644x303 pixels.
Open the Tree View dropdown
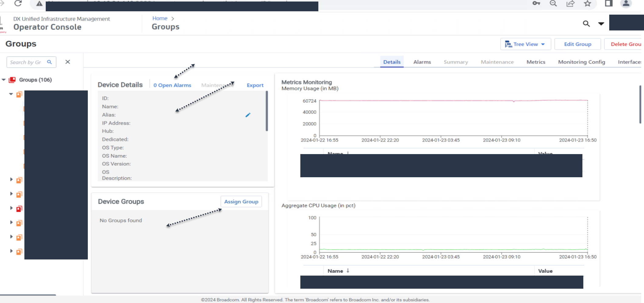pyautogui.click(x=526, y=44)
